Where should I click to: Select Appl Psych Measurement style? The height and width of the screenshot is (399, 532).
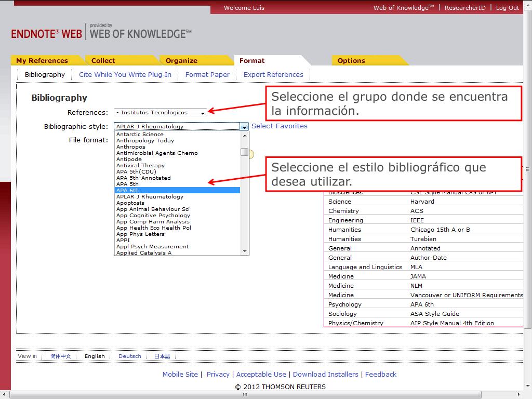tap(177, 246)
